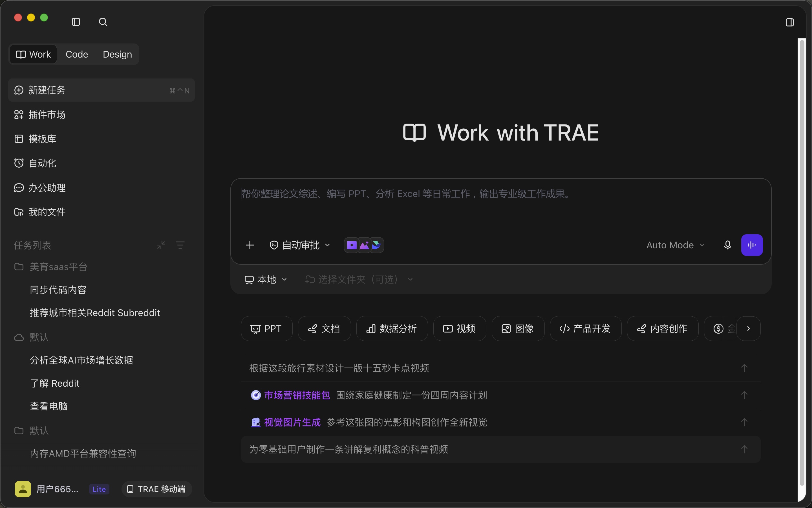
Task: Select the 产品开发 category chip
Action: (x=586, y=329)
